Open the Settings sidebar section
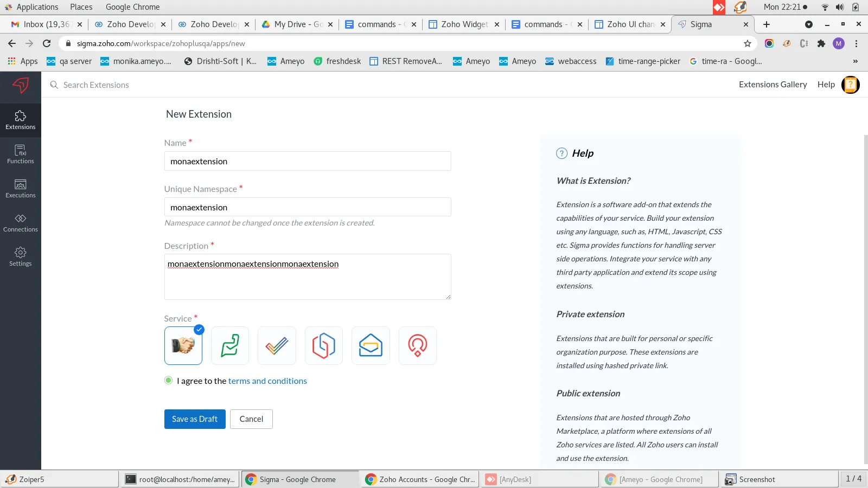868x488 pixels. [x=21, y=257]
